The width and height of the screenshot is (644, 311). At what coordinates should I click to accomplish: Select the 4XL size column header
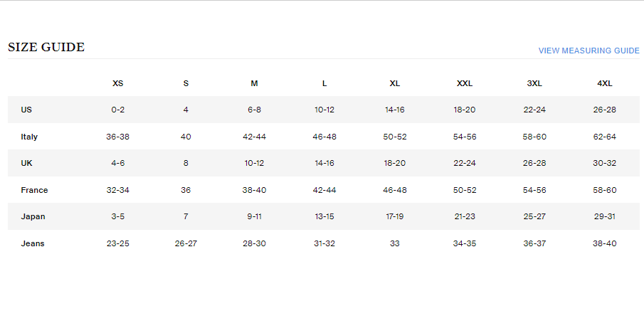605,83
